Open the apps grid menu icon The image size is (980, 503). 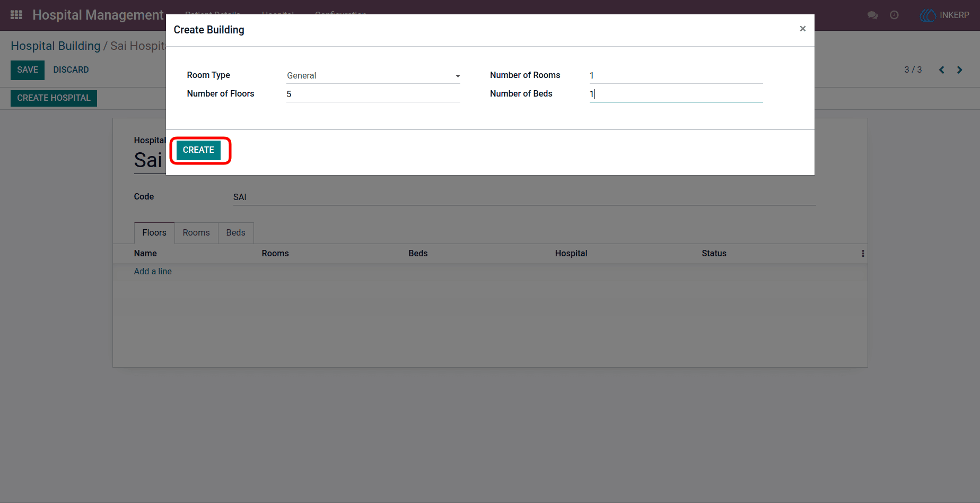coord(16,15)
